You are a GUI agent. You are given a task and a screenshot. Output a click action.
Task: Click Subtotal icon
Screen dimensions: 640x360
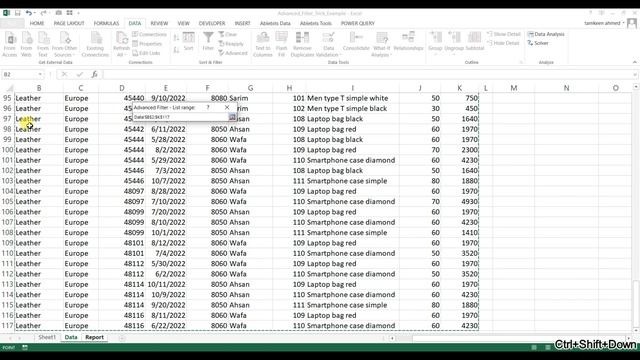(474, 42)
